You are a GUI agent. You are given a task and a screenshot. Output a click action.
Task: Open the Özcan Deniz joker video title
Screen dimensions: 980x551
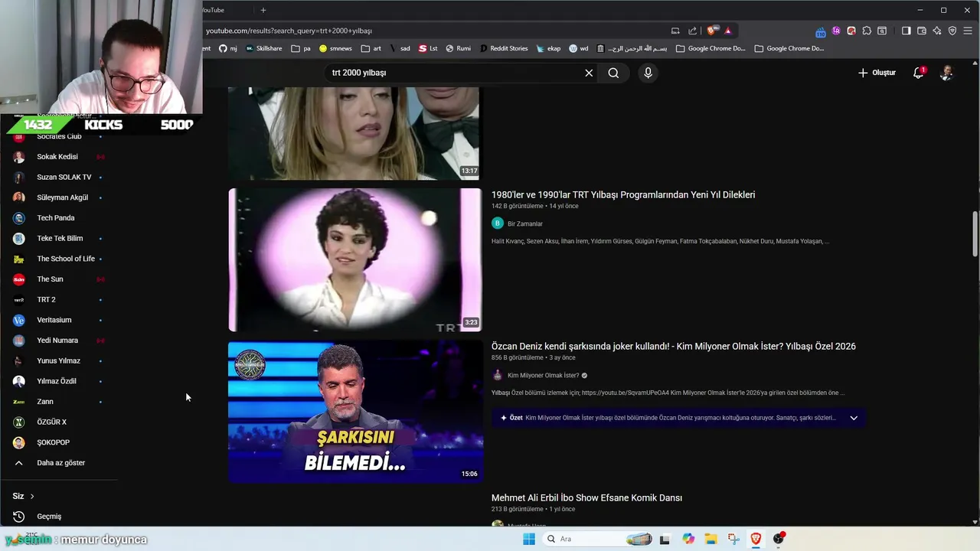[674, 347]
